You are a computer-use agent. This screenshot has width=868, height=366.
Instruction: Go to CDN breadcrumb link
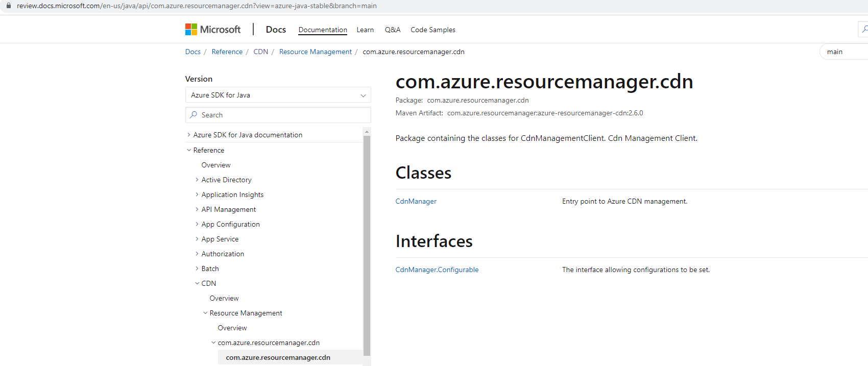(261, 52)
